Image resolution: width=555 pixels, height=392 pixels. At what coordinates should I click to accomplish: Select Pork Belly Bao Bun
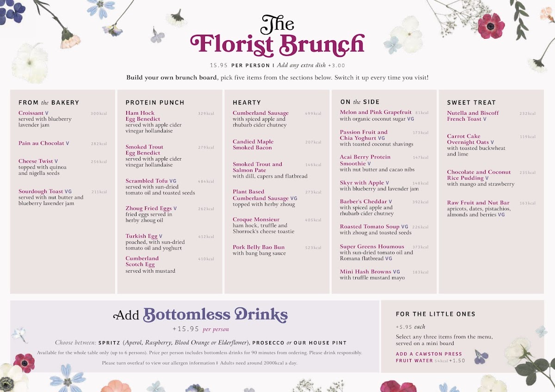coord(259,247)
